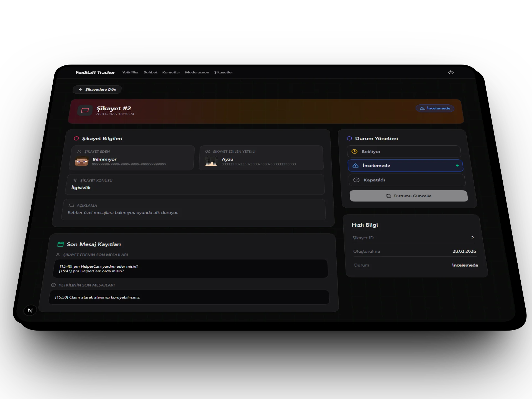Click the timestamp 28.03.2026 13:15:24
Screen dimensions: 532x399
point(115,114)
